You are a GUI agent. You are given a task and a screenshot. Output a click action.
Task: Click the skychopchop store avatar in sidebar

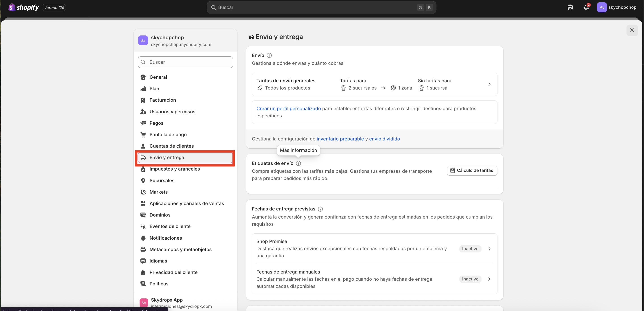[143, 40]
